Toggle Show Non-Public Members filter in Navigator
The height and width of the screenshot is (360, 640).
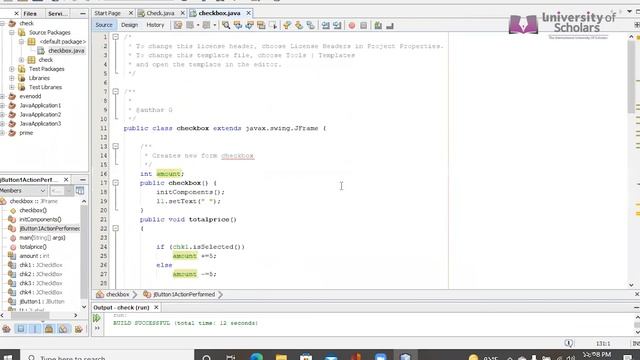tap(49, 329)
